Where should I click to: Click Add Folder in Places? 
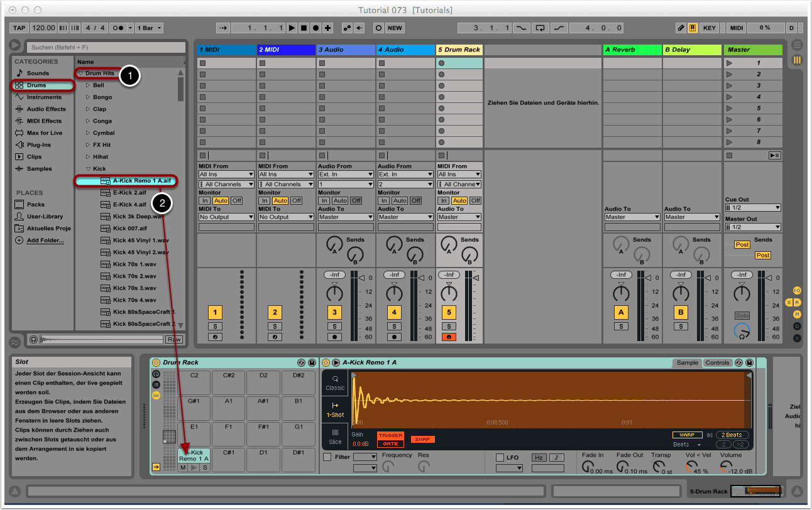[45, 241]
